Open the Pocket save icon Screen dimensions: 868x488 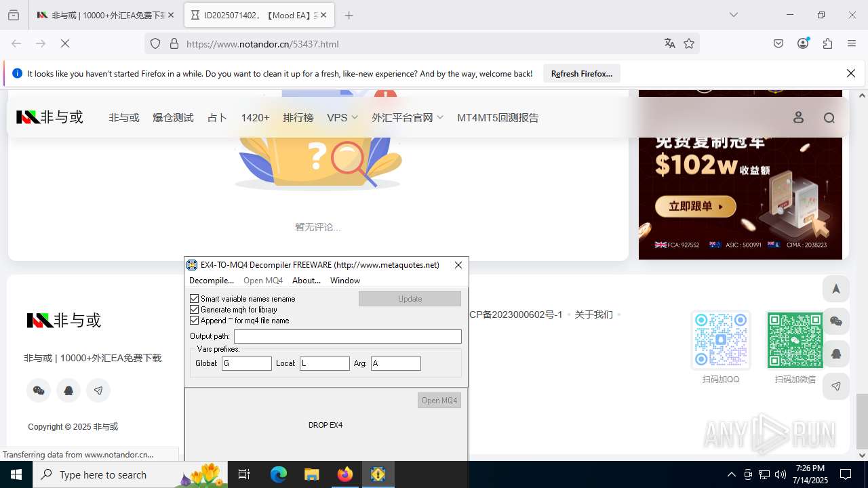tap(778, 43)
